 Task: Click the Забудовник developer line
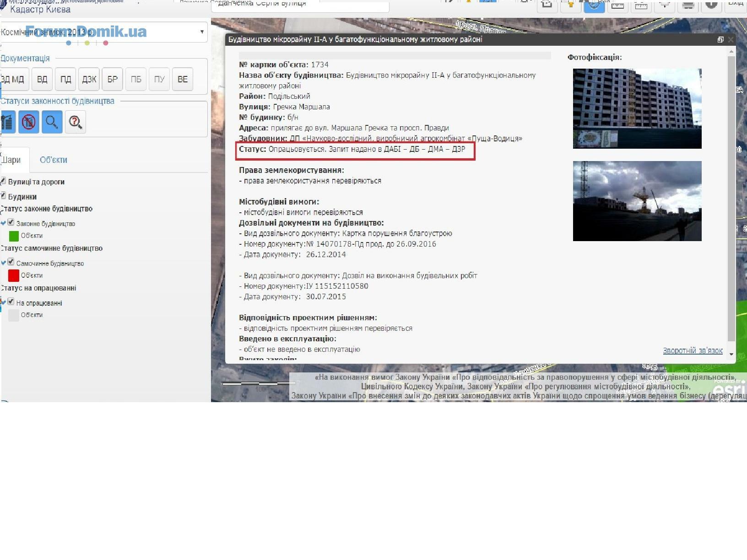pos(380,138)
